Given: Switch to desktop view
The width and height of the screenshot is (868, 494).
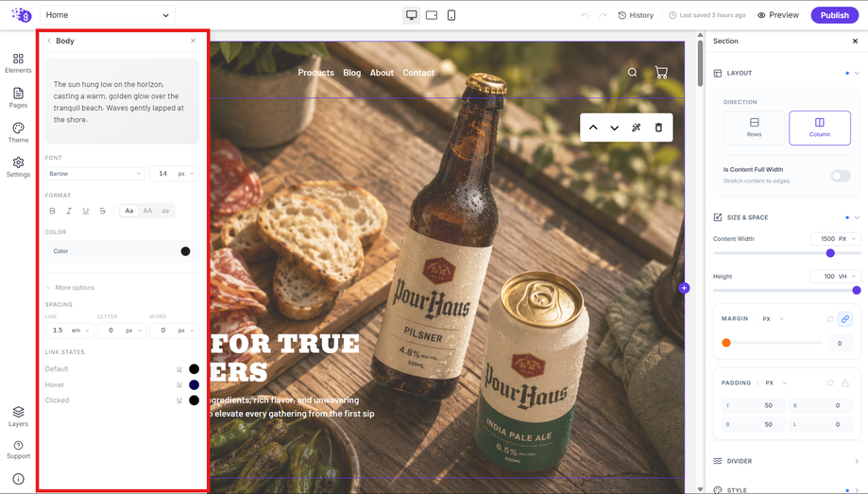Looking at the screenshot, I should coord(411,15).
